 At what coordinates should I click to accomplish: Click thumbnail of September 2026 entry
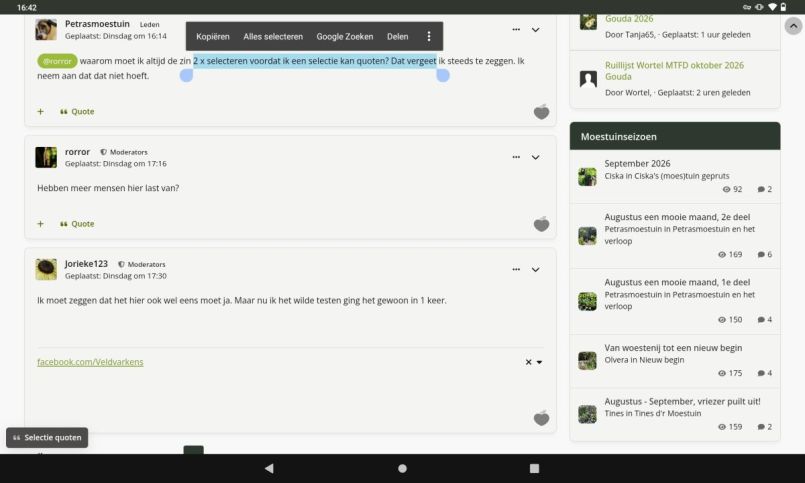(587, 176)
